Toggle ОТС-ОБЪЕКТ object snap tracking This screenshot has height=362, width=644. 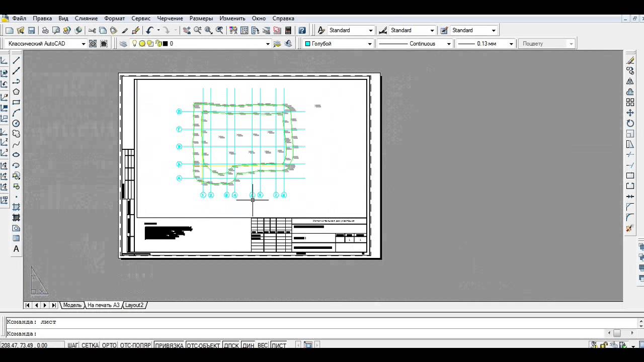coord(203,345)
